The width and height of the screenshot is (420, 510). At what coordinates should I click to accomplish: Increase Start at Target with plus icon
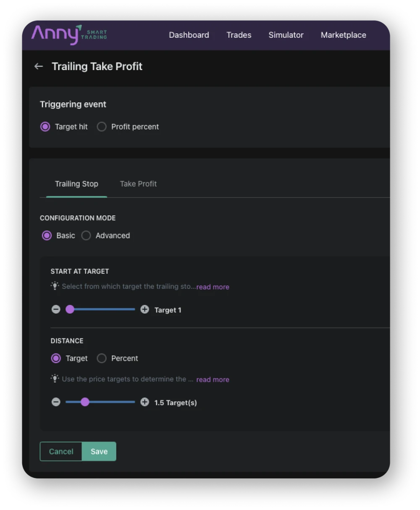pos(144,309)
